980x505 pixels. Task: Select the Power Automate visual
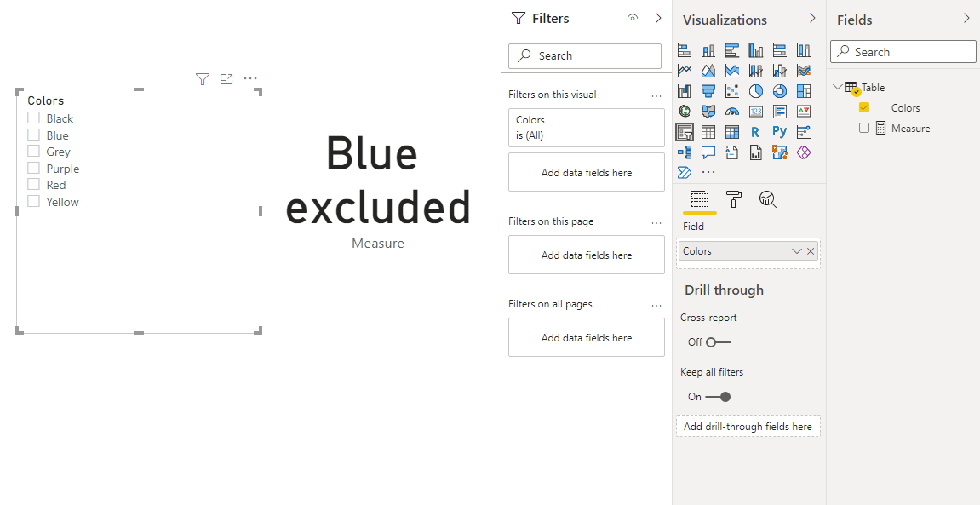(x=685, y=172)
